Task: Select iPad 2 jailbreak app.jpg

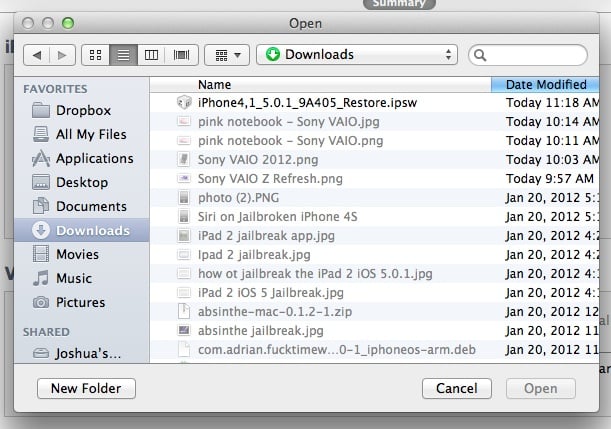Action: (374, 236)
